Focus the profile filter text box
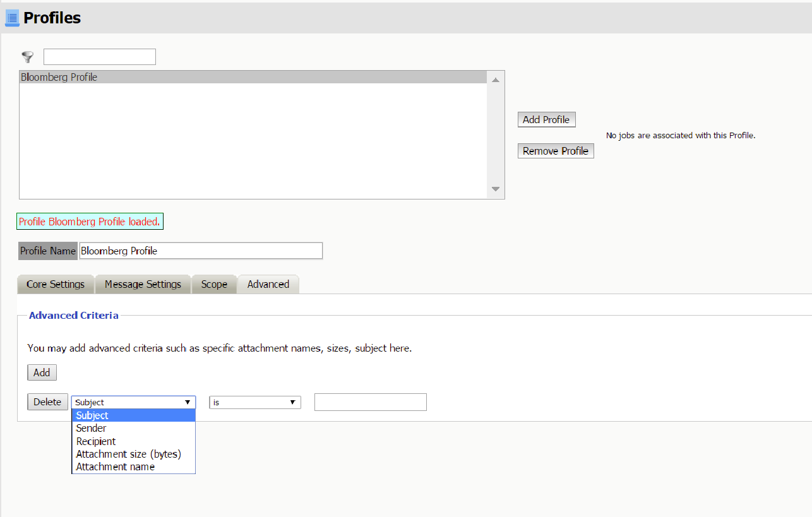The height and width of the screenshot is (517, 812). click(100, 57)
